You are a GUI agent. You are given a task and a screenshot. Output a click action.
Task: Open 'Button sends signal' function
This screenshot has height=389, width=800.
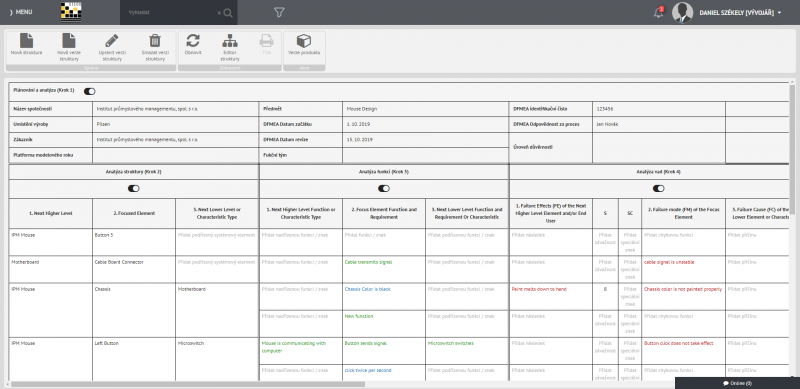click(x=365, y=343)
